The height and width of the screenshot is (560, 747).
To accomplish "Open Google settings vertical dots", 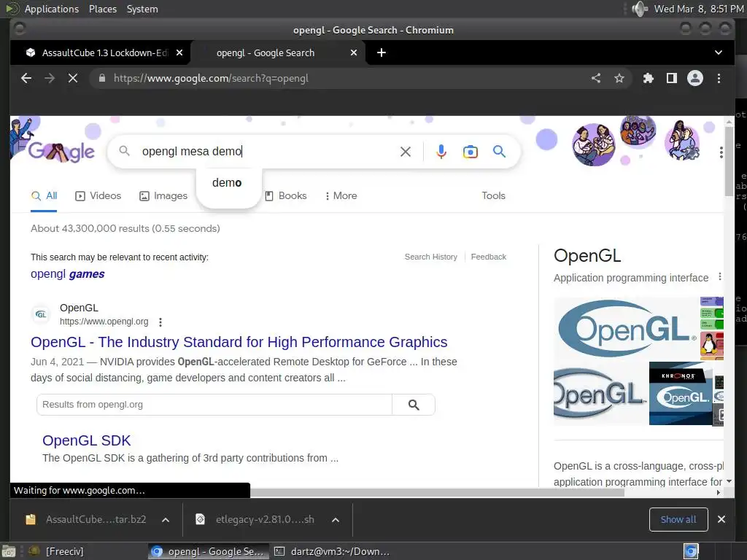I will (721, 152).
